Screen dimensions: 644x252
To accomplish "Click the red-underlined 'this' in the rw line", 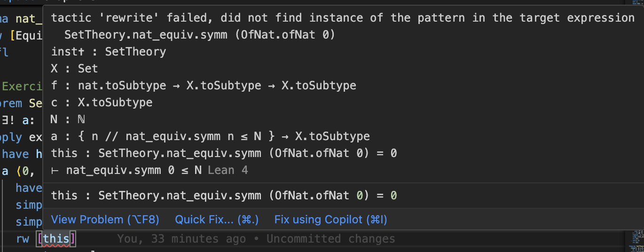I will point(56,239).
